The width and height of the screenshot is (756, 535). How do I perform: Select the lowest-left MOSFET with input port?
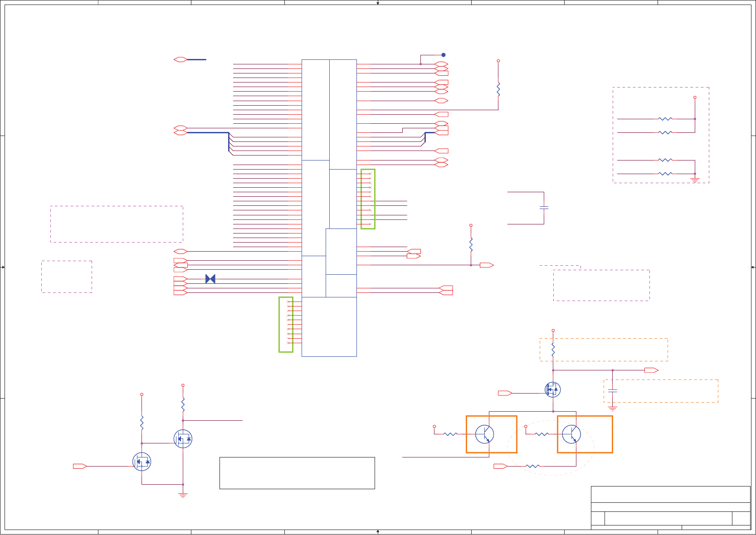(142, 462)
